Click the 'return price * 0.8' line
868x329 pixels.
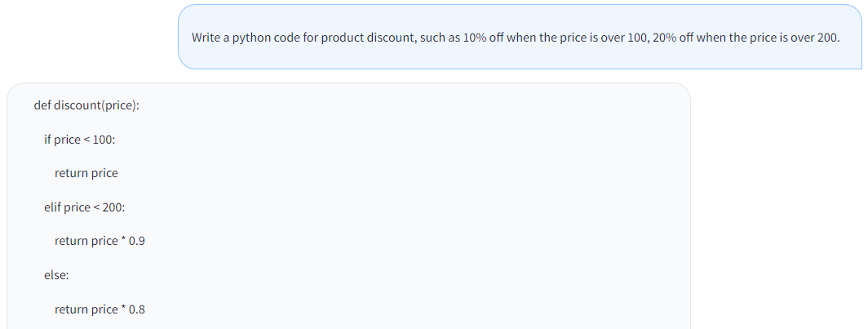point(100,309)
